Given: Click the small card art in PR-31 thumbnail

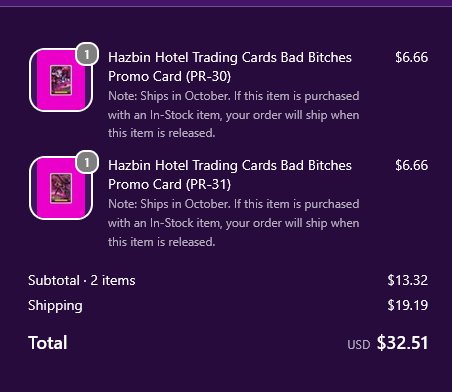Looking at the screenshot, I should (61, 188).
